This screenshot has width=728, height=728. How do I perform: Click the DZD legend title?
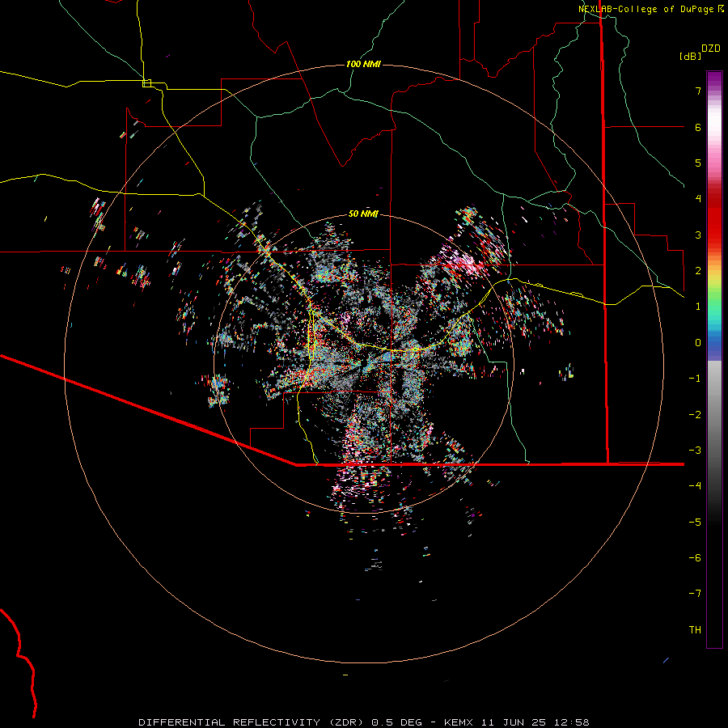click(711, 49)
